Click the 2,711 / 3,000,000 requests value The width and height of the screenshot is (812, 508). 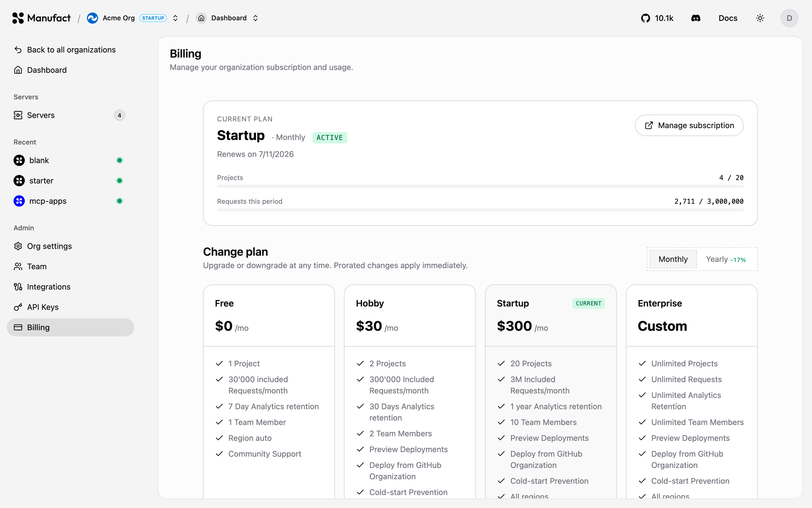pyautogui.click(x=709, y=201)
